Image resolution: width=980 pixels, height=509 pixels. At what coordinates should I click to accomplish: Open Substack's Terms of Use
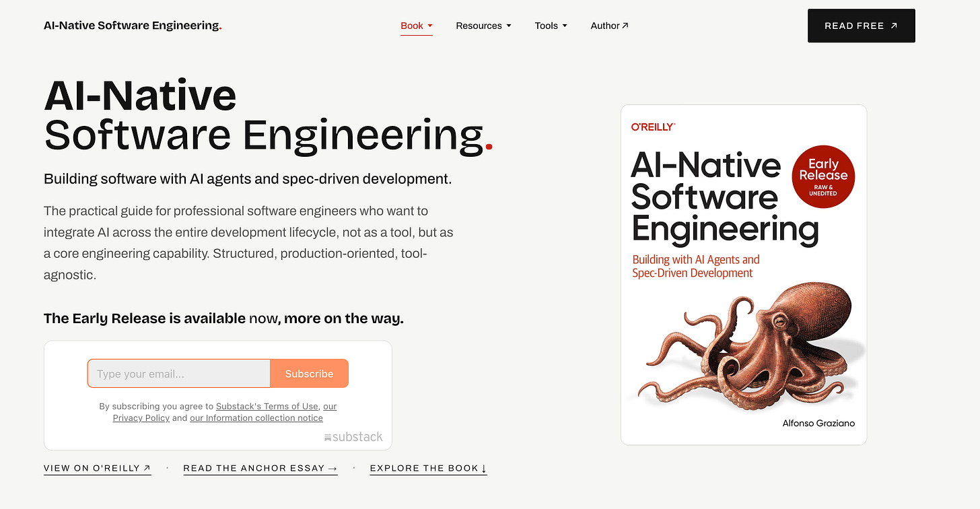click(x=267, y=406)
